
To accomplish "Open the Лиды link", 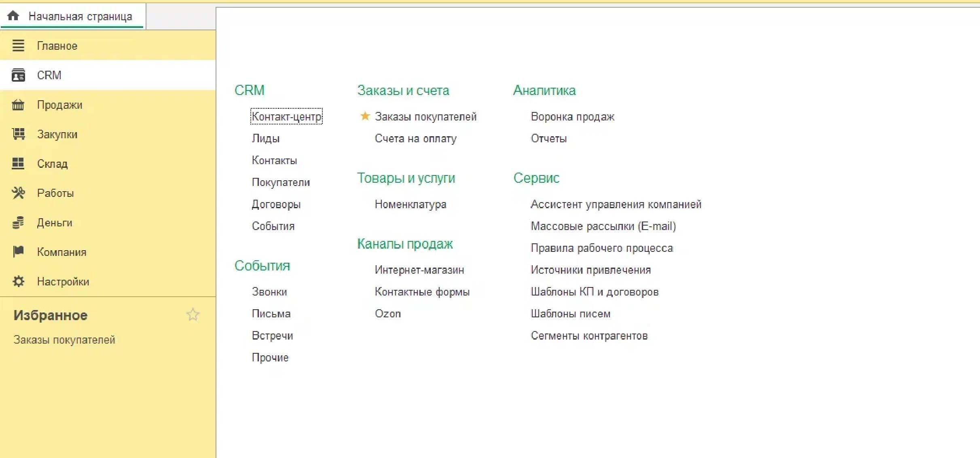I will [x=266, y=138].
